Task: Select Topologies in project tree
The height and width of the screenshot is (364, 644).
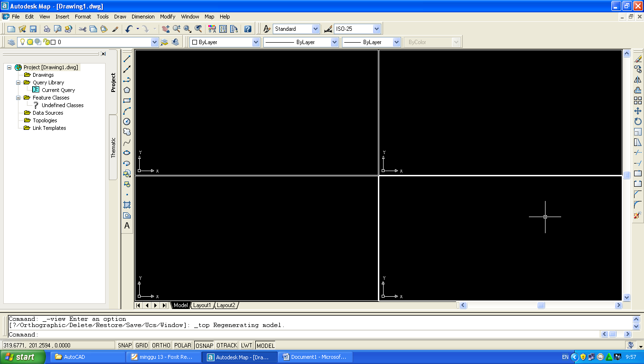Action: (x=45, y=120)
